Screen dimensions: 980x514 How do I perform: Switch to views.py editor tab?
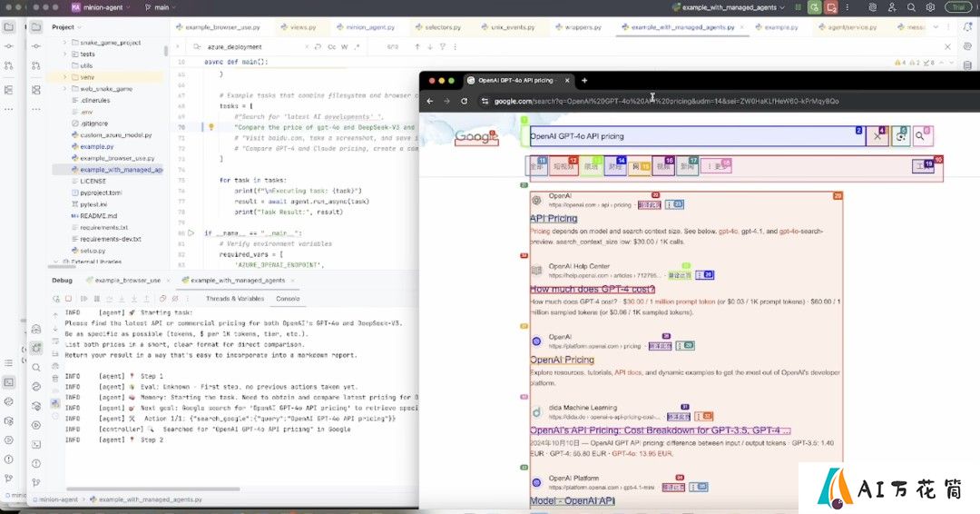click(x=299, y=27)
